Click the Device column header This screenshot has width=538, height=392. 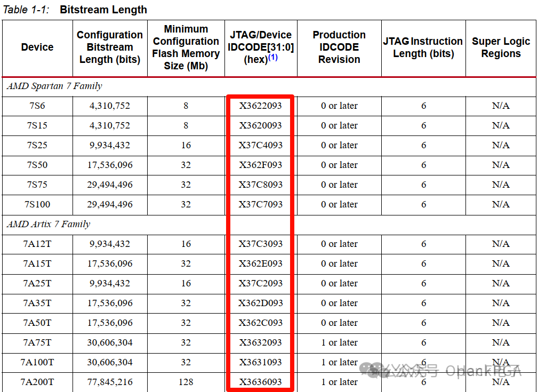click(x=37, y=47)
